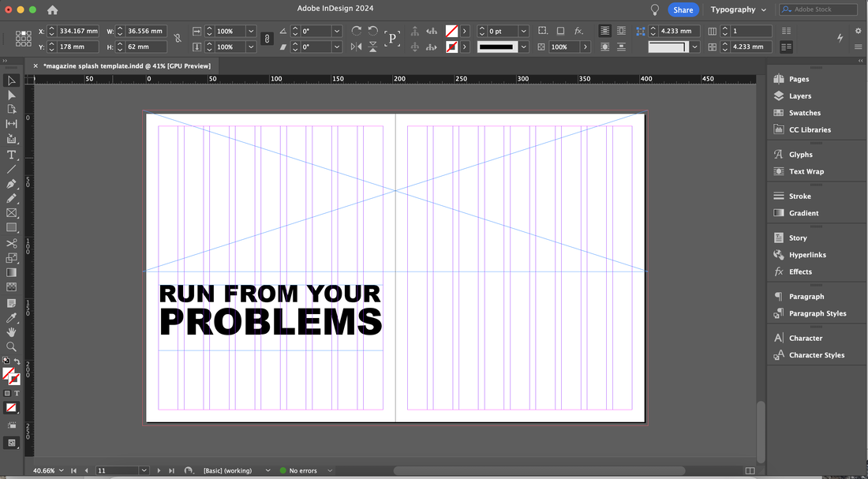Open the rotation angle dropdown

point(337,31)
